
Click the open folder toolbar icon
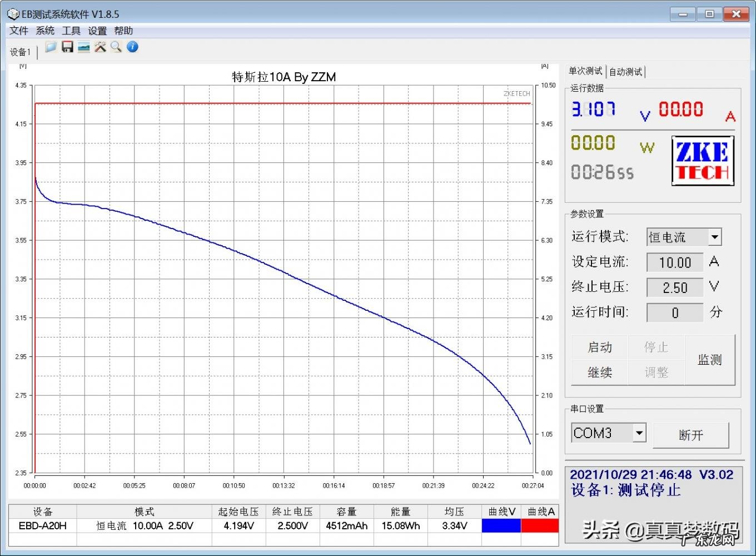[x=51, y=47]
